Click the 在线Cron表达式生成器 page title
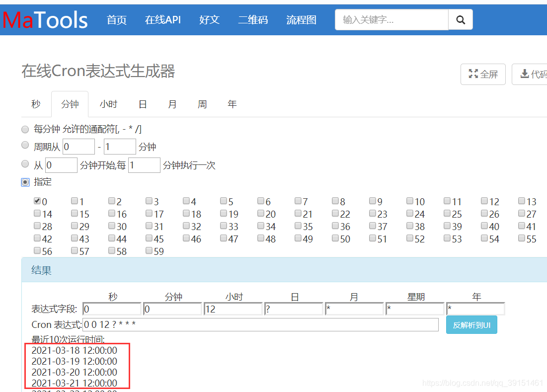 pyautogui.click(x=98, y=71)
